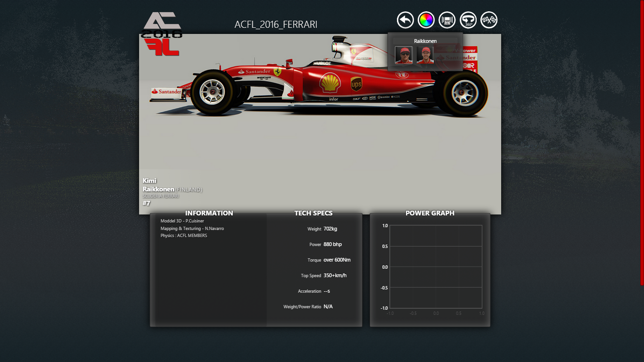Start the 360° rotation view
The image size is (644, 362).
(468, 20)
